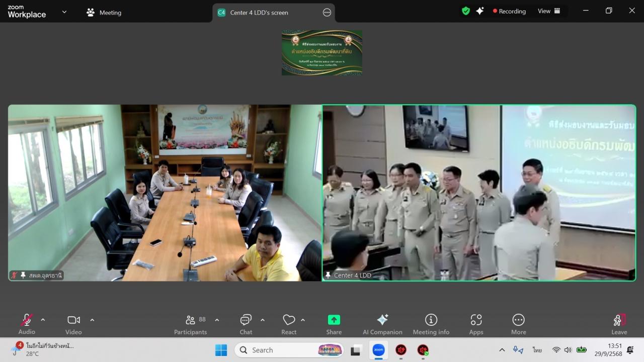Viewport: 644px width, 362px height.
Task: Switch to the Meeting tab
Action: click(x=104, y=13)
